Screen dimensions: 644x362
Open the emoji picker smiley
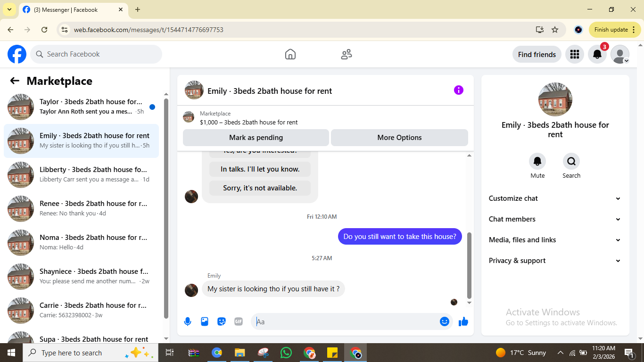444,321
